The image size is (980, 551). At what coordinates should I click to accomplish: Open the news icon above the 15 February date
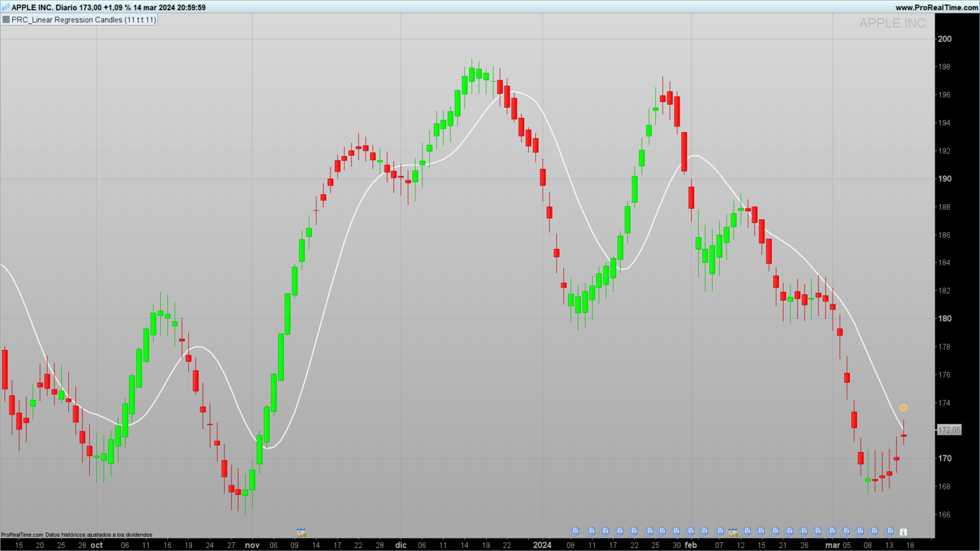(x=761, y=531)
